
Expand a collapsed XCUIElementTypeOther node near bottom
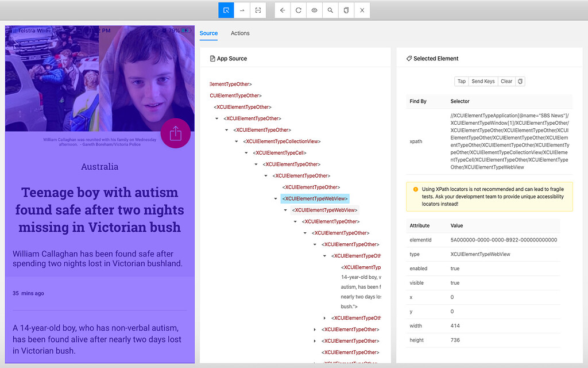(x=314, y=329)
